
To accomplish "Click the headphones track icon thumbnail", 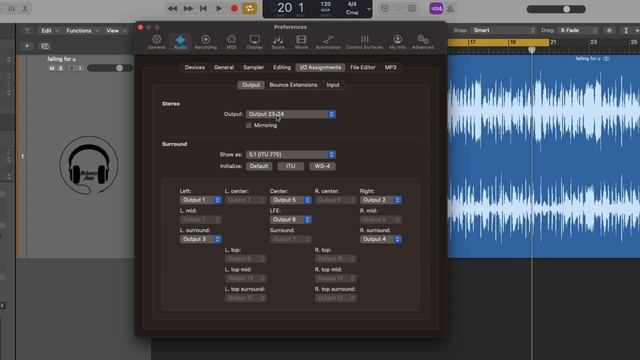I will 89,165.
